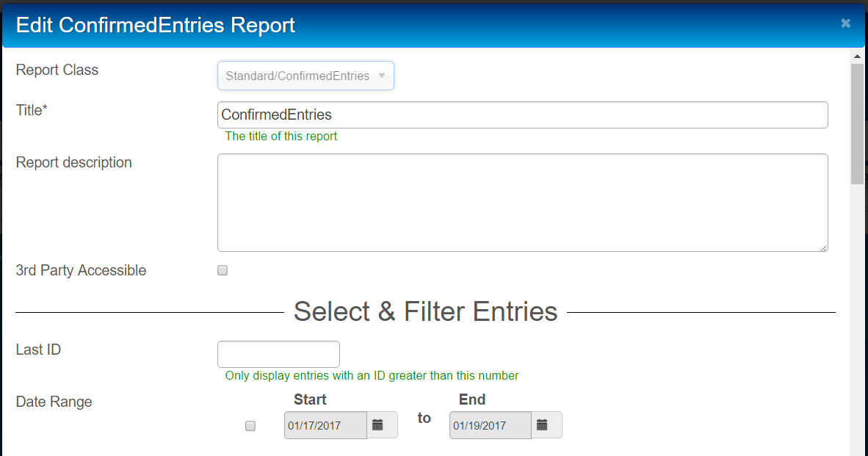This screenshot has width=868, height=456.
Task: Focus the Report description text area
Action: tap(523, 203)
